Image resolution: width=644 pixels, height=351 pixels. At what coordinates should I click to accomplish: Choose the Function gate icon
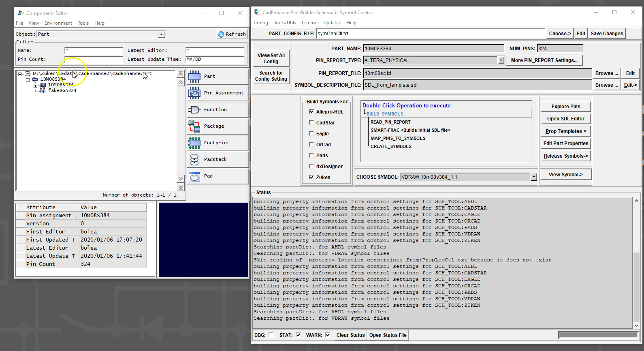tap(194, 109)
